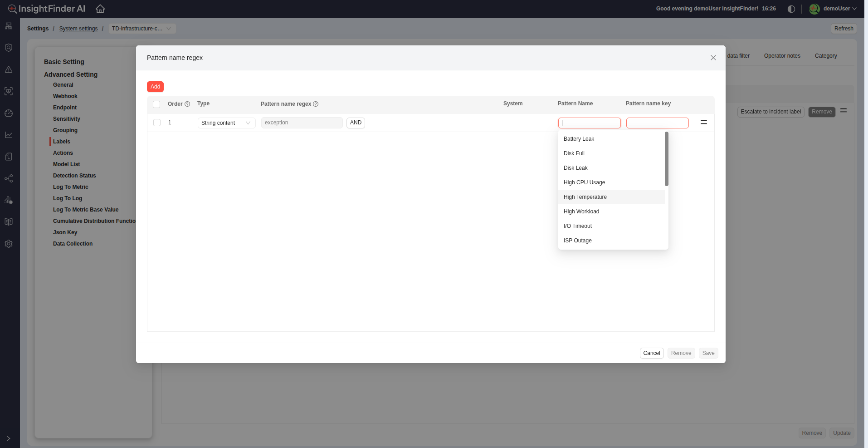Click the pattern name list scrollbar
The width and height of the screenshot is (868, 448).
(x=666, y=159)
